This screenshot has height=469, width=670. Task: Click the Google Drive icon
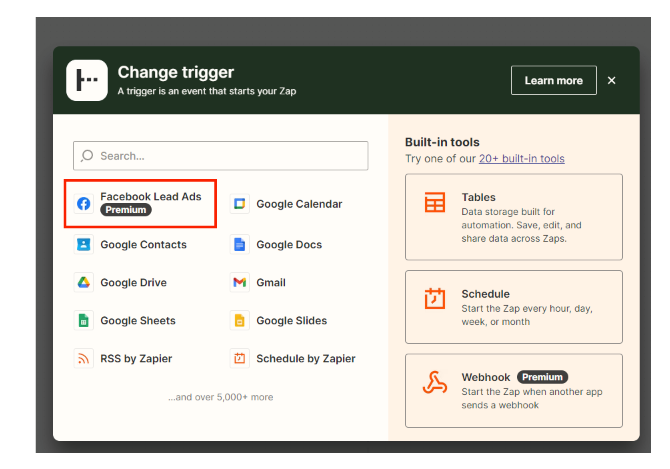coord(84,282)
